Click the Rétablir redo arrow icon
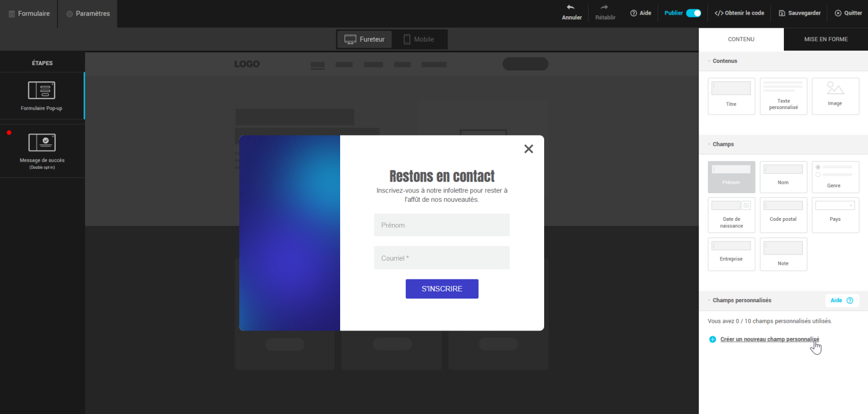Image resolution: width=868 pixels, height=414 pixels. tap(604, 8)
